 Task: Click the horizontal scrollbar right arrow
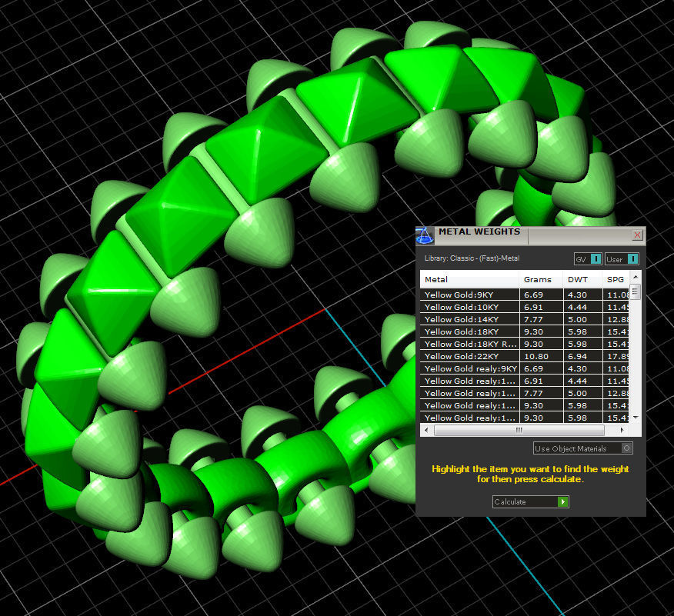tap(622, 430)
